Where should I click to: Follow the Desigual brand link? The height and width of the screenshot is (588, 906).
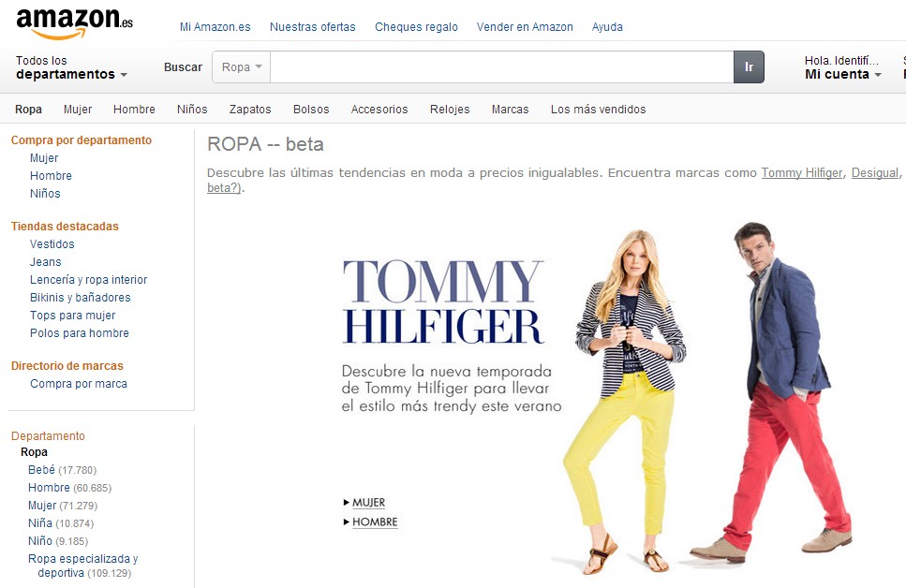[874, 173]
